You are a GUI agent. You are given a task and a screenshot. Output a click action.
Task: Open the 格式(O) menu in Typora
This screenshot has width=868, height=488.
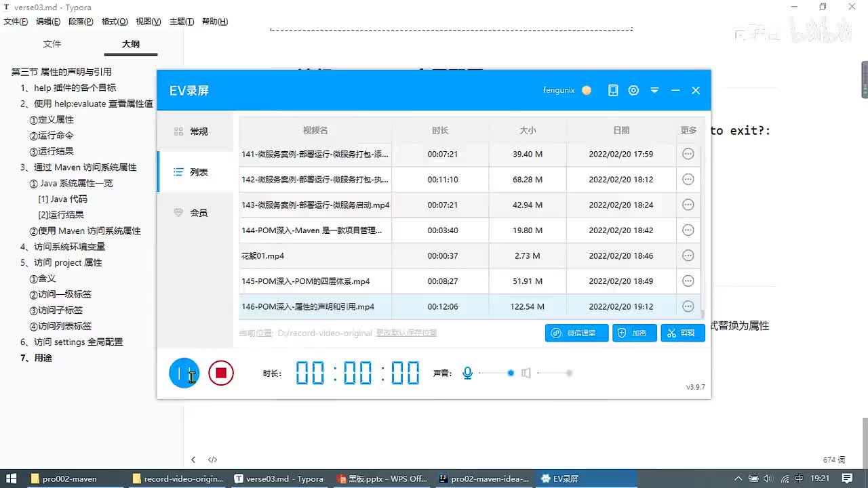[x=115, y=22]
